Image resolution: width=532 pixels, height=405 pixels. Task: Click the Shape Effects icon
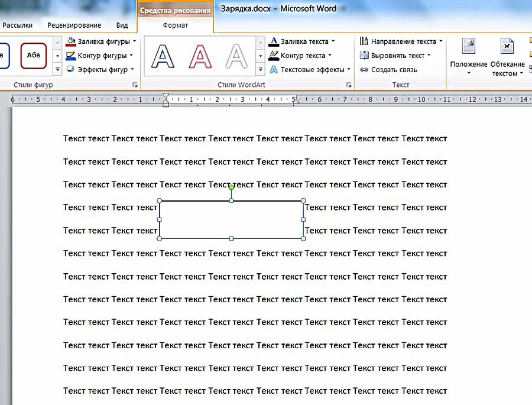click(x=70, y=70)
